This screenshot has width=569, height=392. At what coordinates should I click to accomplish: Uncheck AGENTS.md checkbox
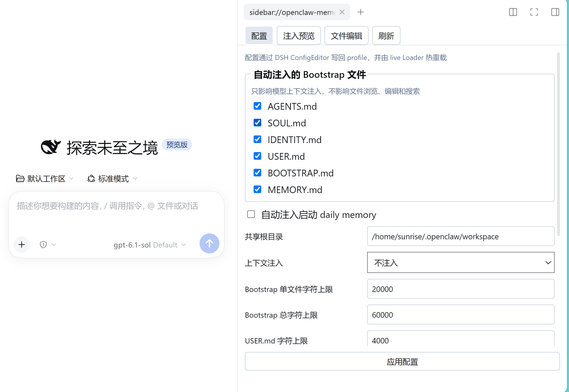pos(257,106)
